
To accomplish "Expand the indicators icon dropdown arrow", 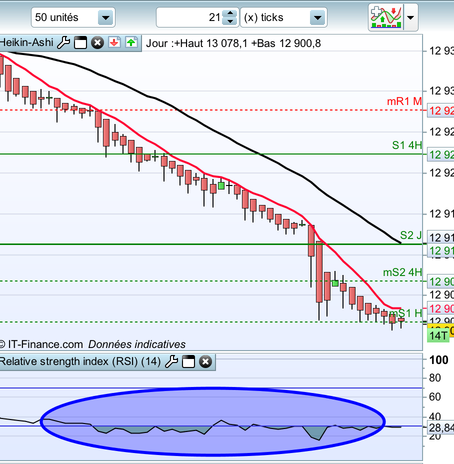I will (411, 17).
